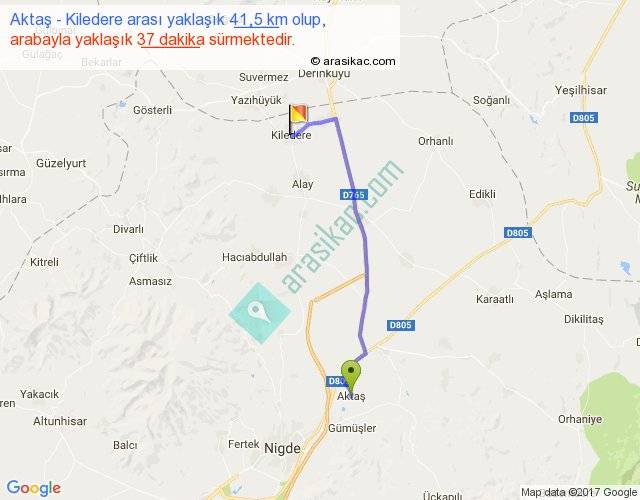Image resolution: width=640 pixels, height=500 pixels.
Task: Open the arasikac.com copyright link
Action: coord(353,61)
